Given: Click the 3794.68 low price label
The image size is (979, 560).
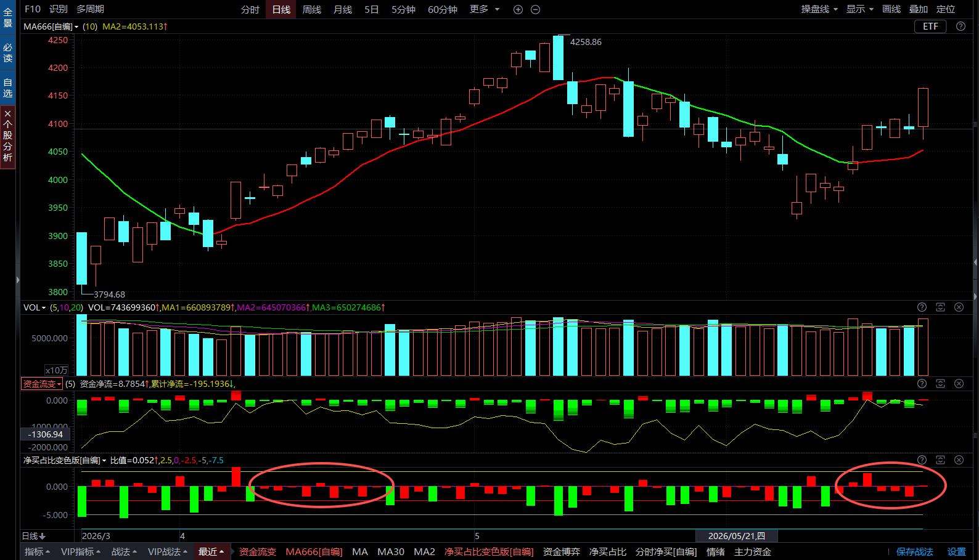Looking at the screenshot, I should (109, 294).
